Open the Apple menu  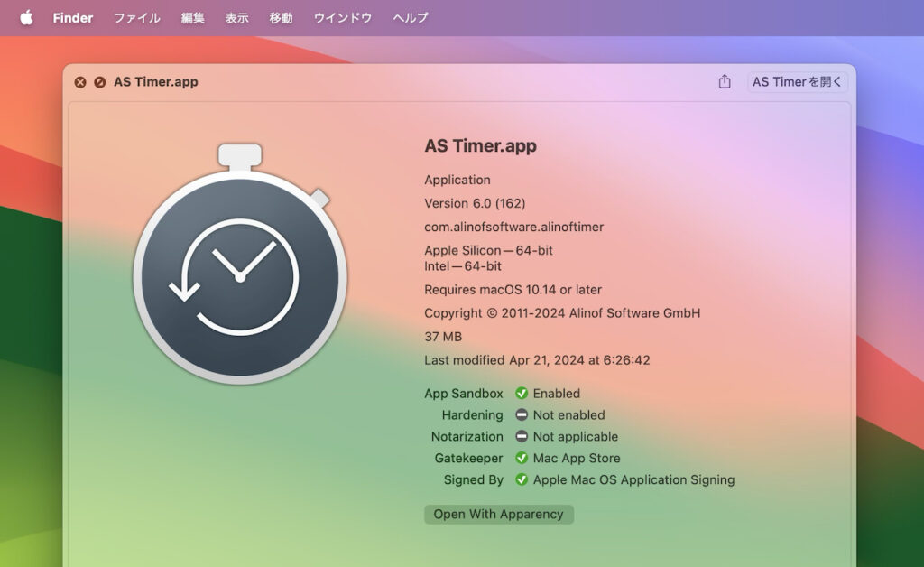[25, 17]
